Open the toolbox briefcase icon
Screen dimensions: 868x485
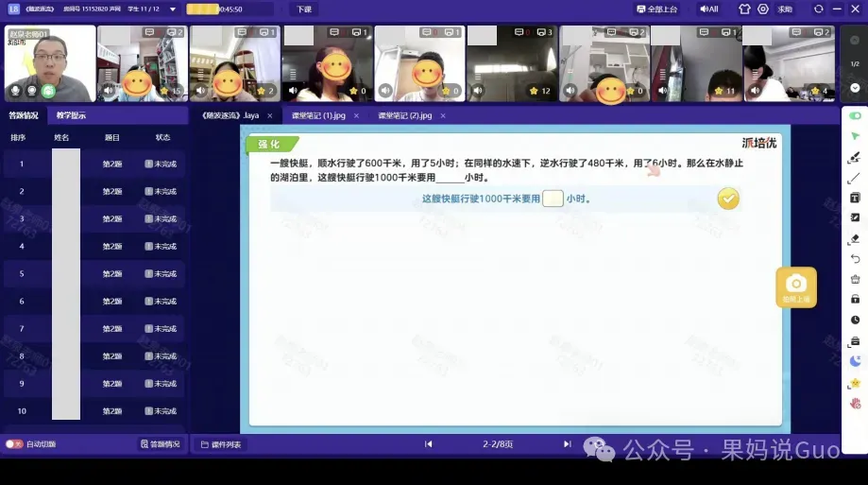click(x=856, y=341)
